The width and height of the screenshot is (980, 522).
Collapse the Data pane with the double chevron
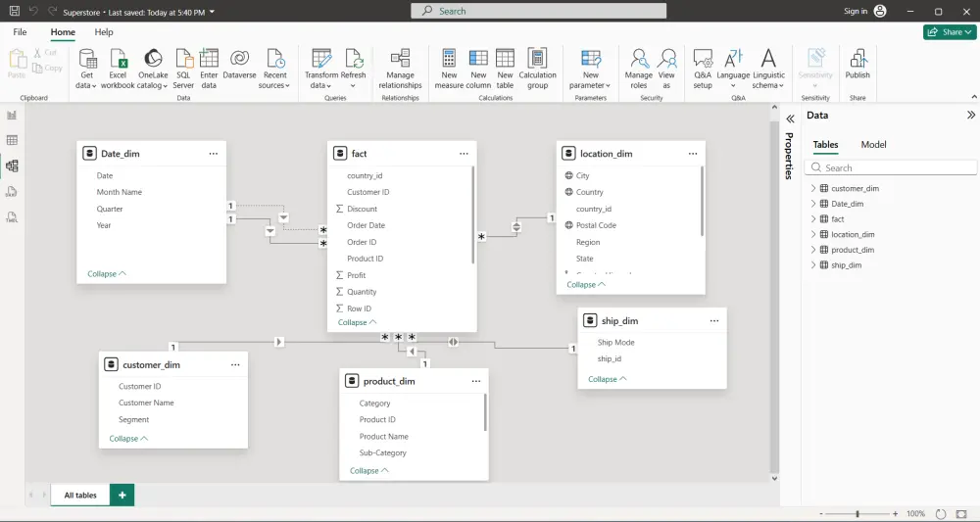(x=970, y=115)
